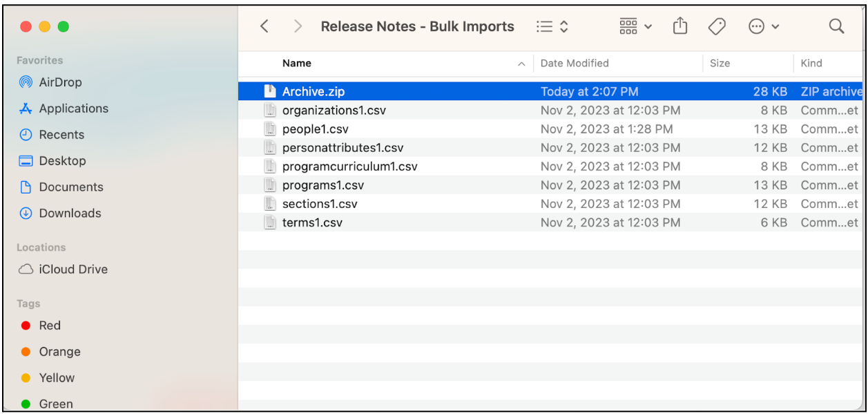Click the Recents clock icon
This screenshot has width=868, height=414.
(26, 135)
